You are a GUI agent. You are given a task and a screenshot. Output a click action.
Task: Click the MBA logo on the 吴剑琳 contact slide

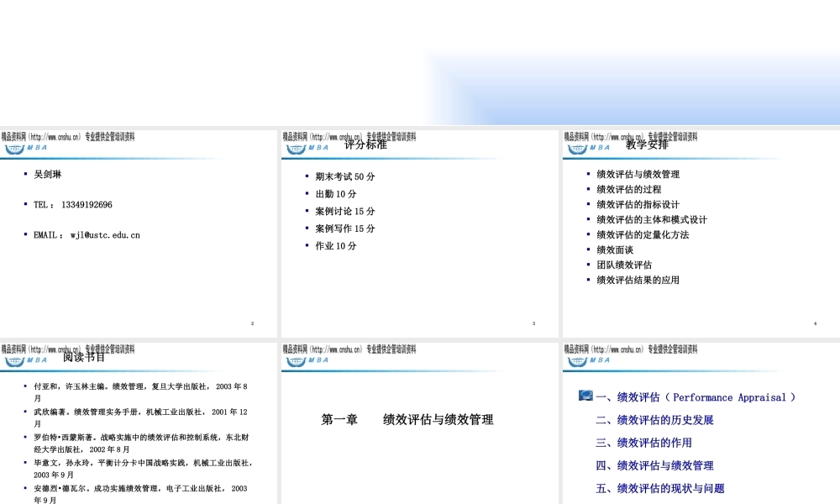(26, 149)
